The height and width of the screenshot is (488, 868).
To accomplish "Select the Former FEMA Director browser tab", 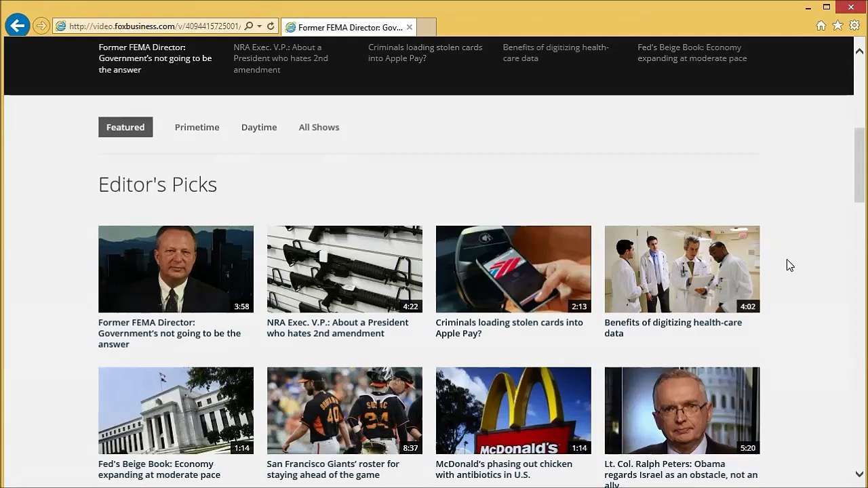I will pos(349,27).
